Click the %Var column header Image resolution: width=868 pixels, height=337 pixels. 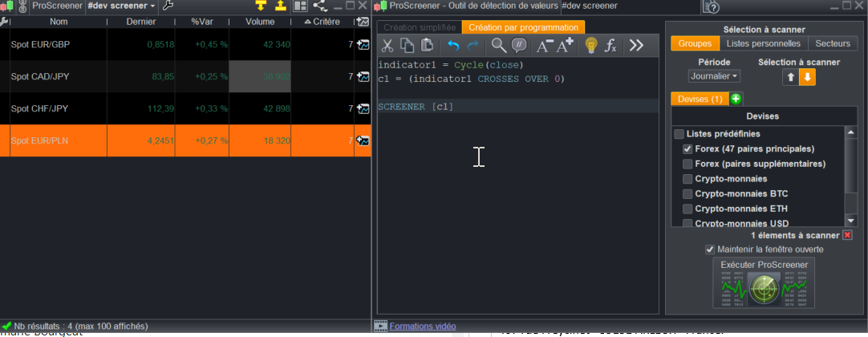[202, 22]
